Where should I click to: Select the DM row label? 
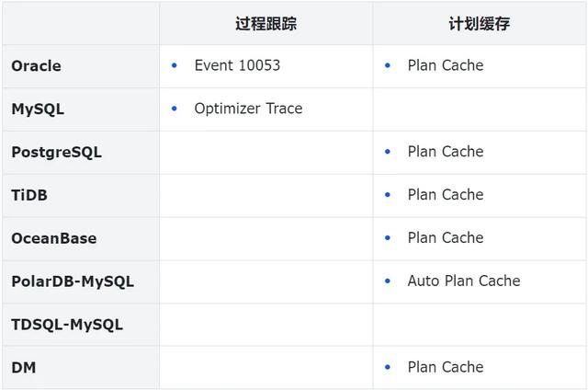[24, 368]
